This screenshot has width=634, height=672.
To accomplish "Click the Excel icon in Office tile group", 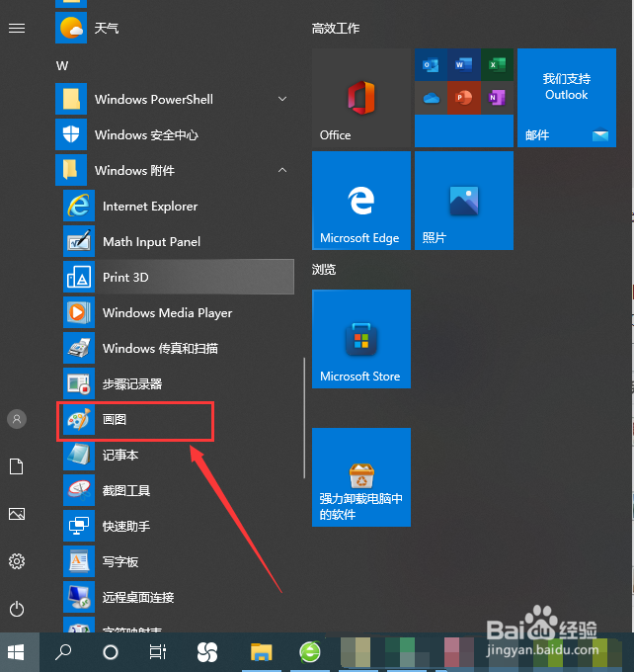I will [497, 65].
